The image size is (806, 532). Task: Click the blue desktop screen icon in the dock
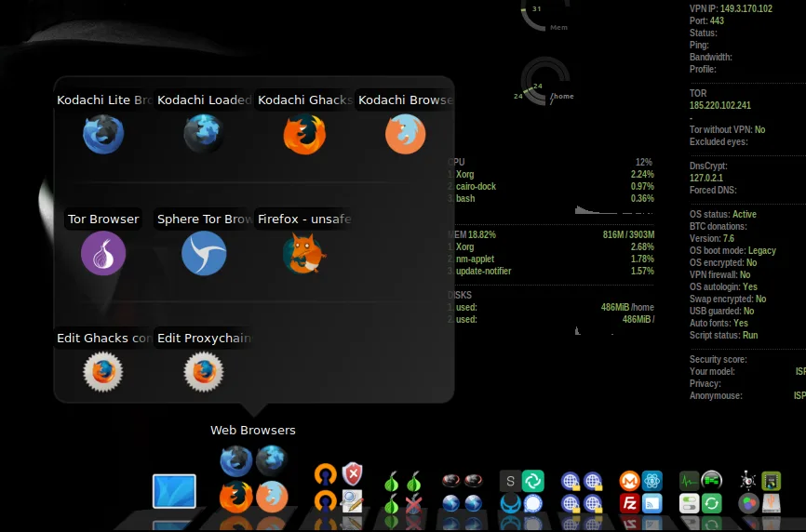(174, 491)
